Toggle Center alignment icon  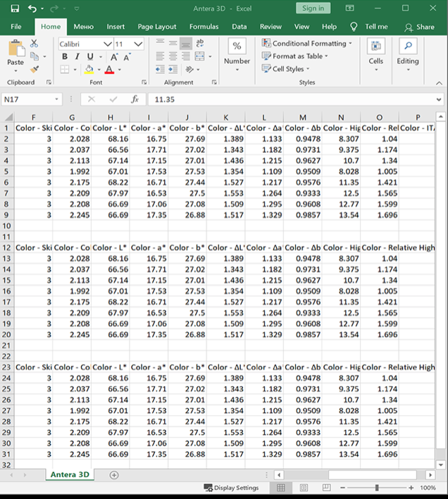(173, 56)
